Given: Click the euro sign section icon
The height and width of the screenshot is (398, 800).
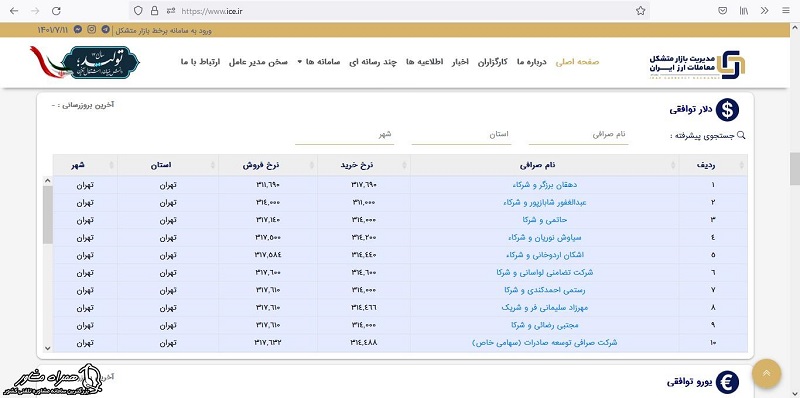Looking at the screenshot, I should point(727,382).
